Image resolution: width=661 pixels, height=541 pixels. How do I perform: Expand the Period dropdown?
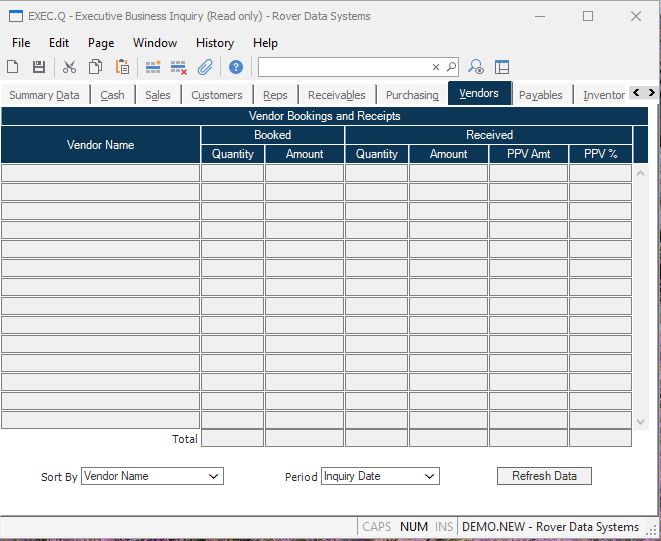click(x=430, y=477)
